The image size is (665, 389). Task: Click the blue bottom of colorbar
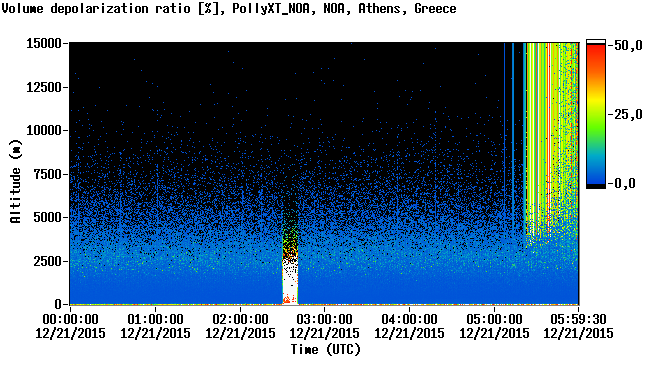coord(596,172)
